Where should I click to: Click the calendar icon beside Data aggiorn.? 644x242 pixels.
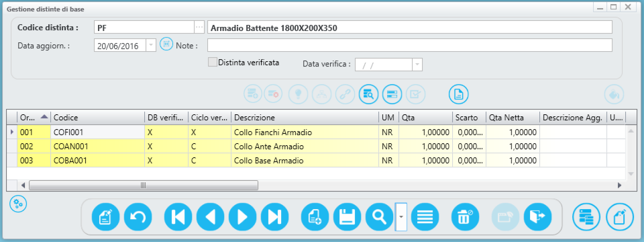(166, 44)
